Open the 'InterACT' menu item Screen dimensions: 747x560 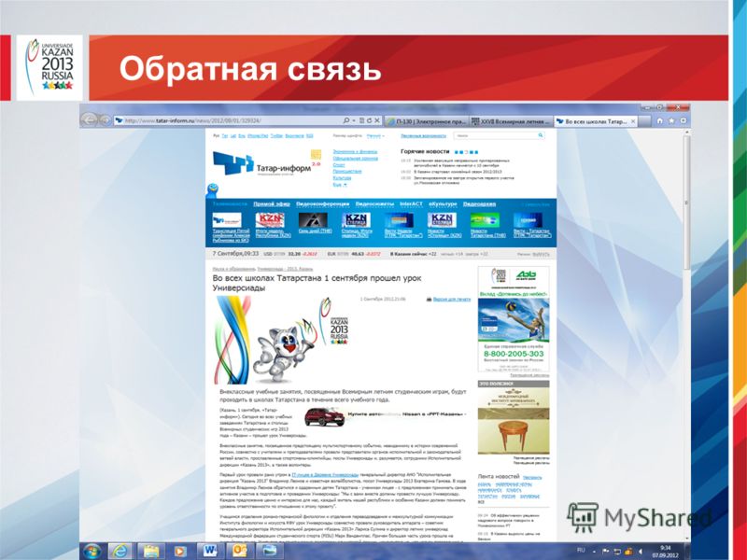pos(411,203)
